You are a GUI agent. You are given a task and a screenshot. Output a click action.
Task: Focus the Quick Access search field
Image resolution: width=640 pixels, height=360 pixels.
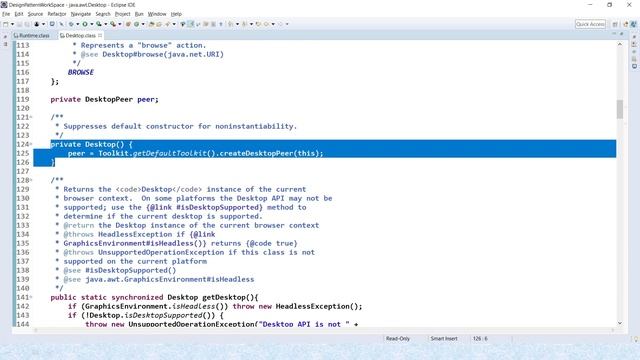(x=590, y=24)
